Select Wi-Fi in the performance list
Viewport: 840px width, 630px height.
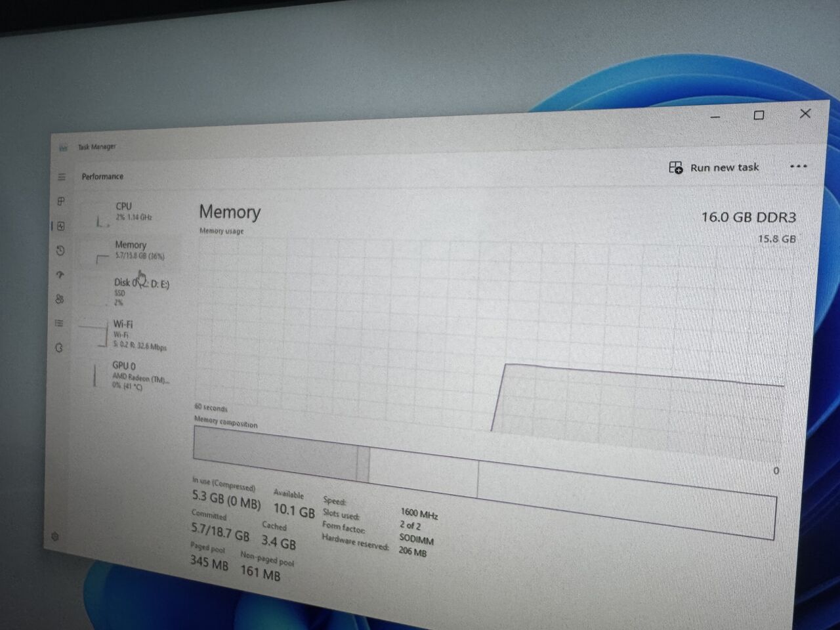(x=125, y=334)
